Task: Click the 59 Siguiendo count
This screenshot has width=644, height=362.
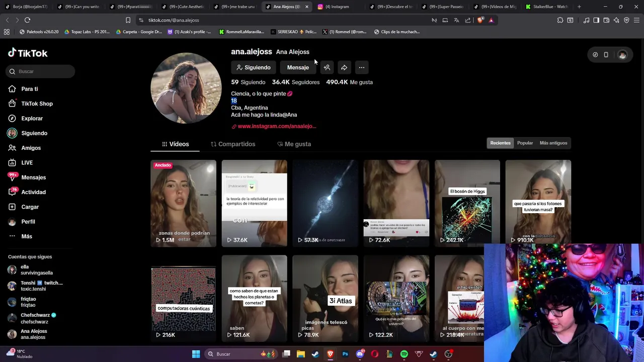Action: coord(248,82)
